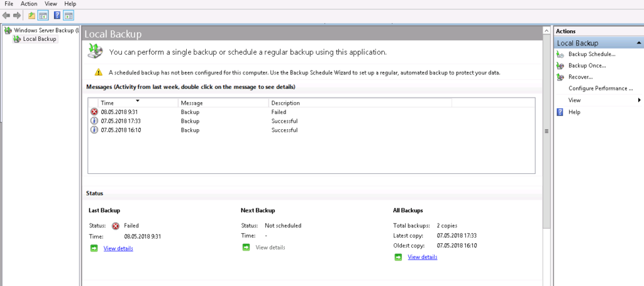Click the info icon for 07.05.2018 17:33
The width and height of the screenshot is (644, 286).
94,121
